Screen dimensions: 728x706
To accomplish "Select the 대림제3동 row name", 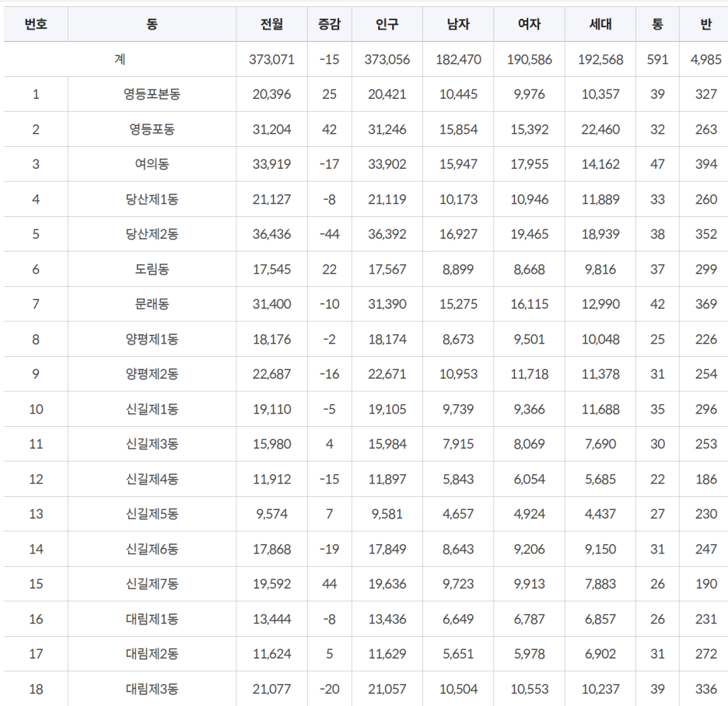I will click(152, 689).
